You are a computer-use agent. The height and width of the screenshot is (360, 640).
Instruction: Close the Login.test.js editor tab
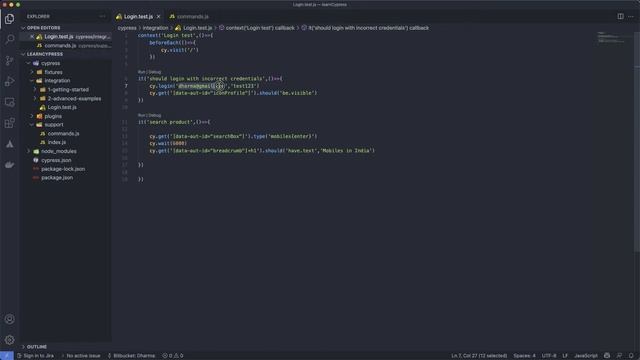coord(158,16)
